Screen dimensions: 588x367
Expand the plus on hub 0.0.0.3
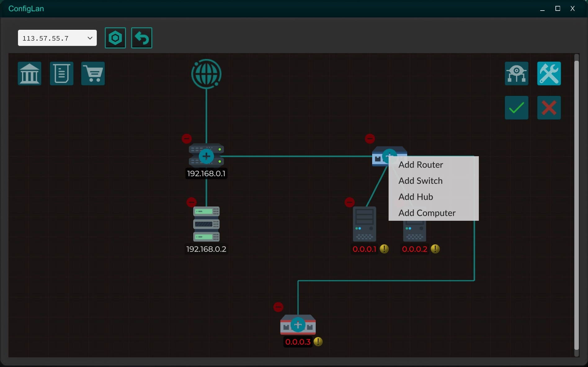[x=298, y=325]
